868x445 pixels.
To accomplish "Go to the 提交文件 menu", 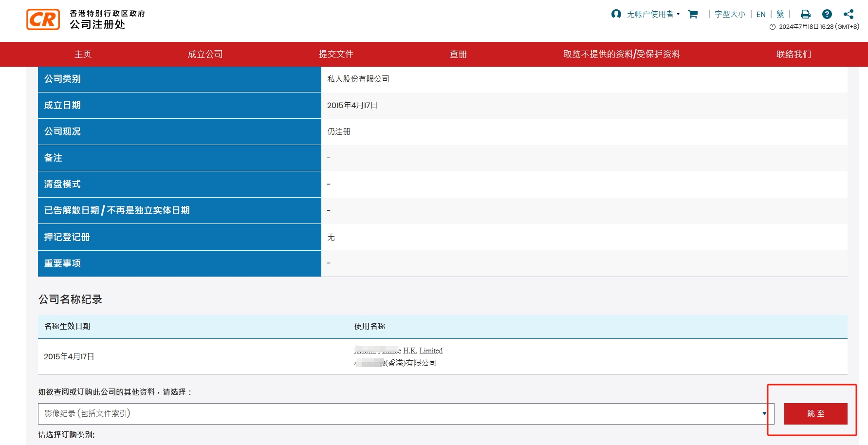I will tap(336, 54).
